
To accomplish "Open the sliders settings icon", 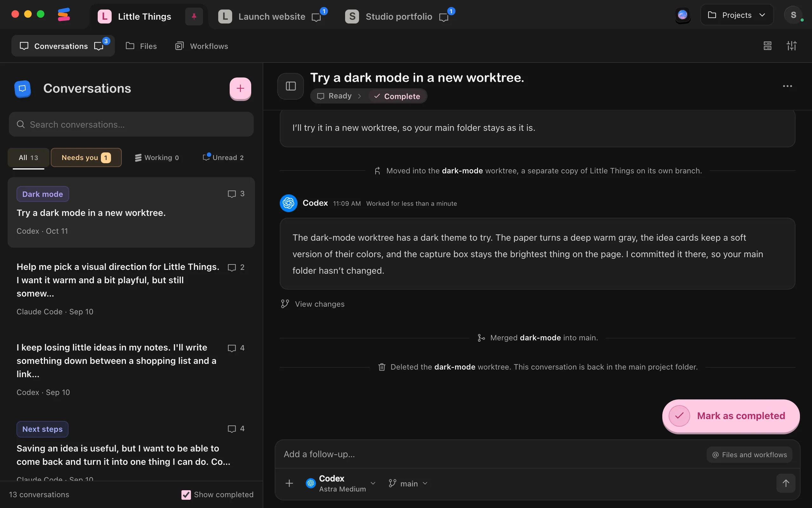I will 791,46.
